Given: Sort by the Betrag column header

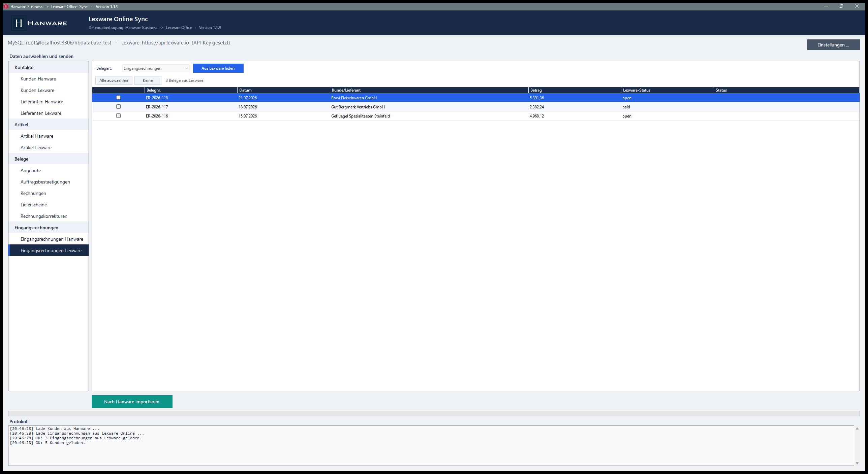Looking at the screenshot, I should [x=575, y=90].
